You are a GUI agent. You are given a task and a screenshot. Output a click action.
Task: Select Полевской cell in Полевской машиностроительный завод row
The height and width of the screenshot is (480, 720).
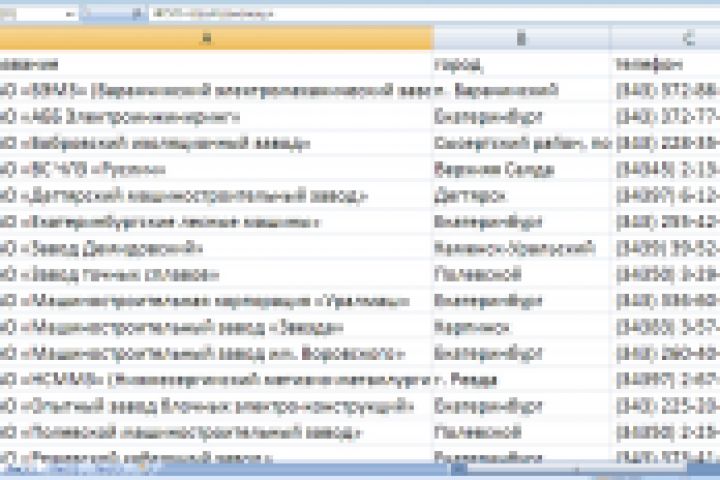(522, 433)
